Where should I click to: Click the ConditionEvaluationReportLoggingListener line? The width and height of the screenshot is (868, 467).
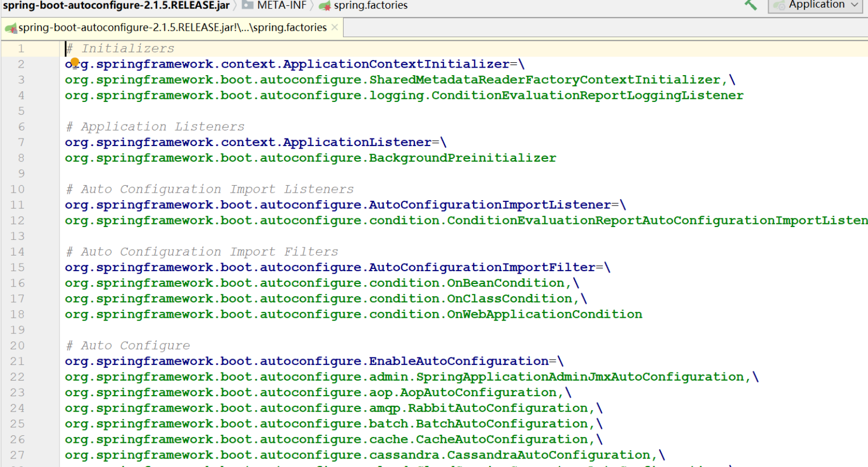coord(404,95)
